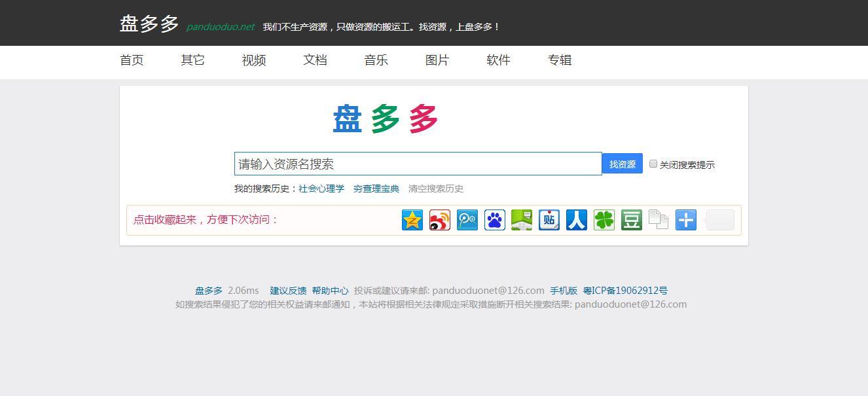Open the 其它 category
The height and width of the screenshot is (396, 868).
point(193,60)
